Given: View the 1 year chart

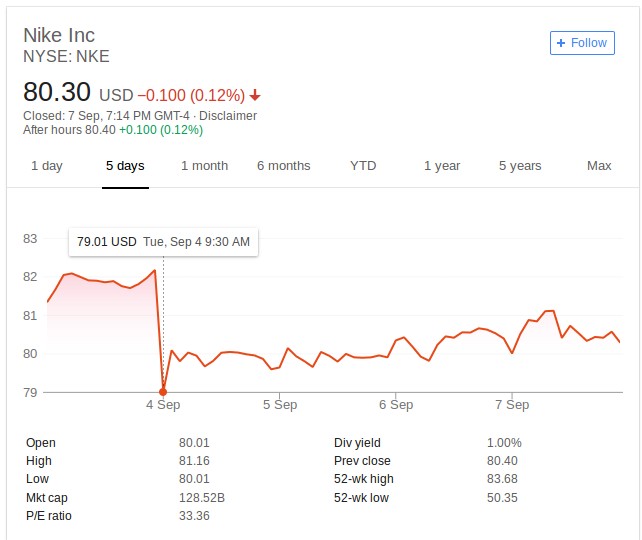Looking at the screenshot, I should click(x=441, y=166).
